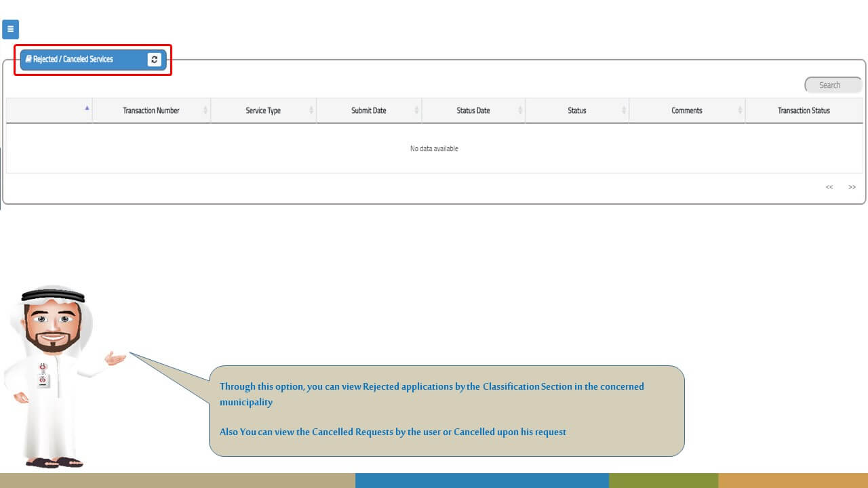Click the speech bubble about Rejected applications
Image resolution: width=868 pixels, height=488 pixels.
(446, 410)
